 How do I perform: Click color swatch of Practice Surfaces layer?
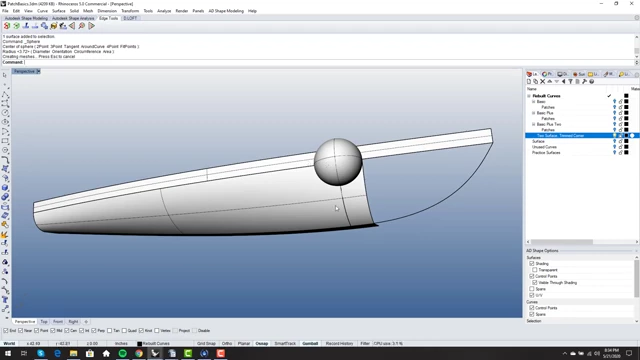626,153
